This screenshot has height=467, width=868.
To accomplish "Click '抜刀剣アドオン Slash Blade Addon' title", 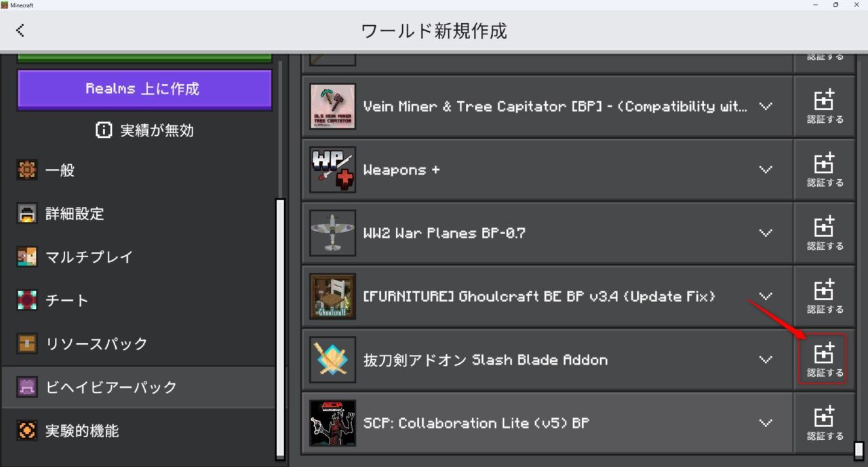I will click(486, 360).
